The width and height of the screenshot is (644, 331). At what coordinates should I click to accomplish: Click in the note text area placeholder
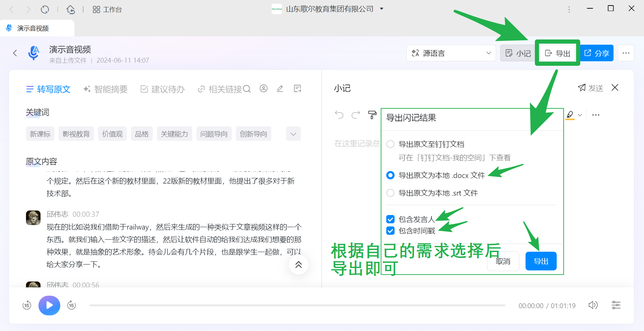tap(357, 143)
